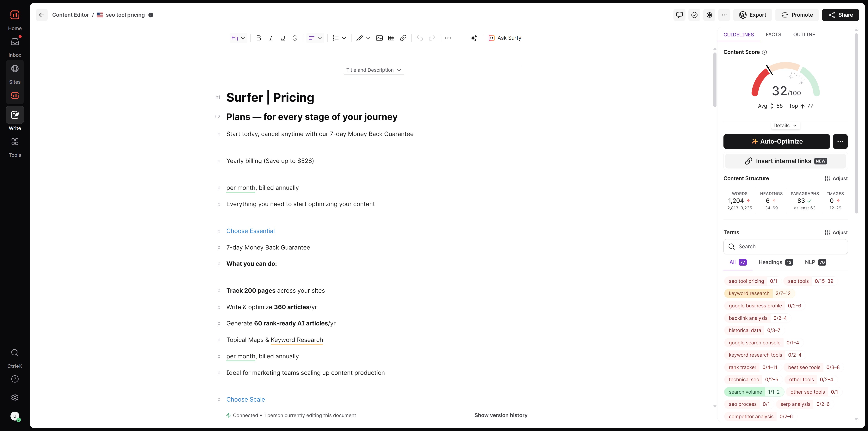
Task: Select the Headings 13 terms tab
Action: click(775, 262)
